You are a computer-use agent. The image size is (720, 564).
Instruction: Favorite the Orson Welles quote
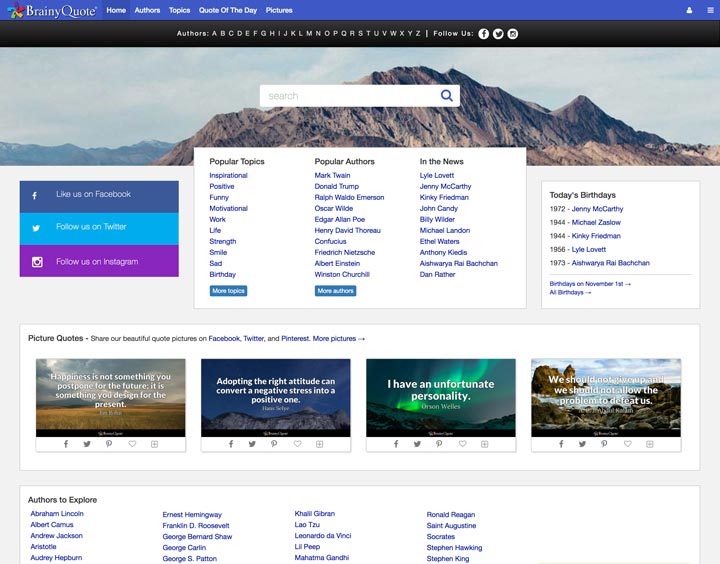[x=462, y=444]
